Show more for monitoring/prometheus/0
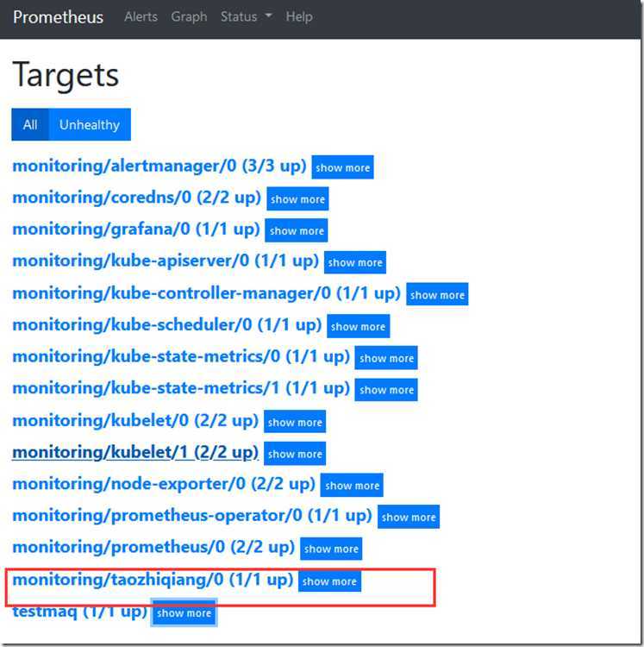 point(331,549)
